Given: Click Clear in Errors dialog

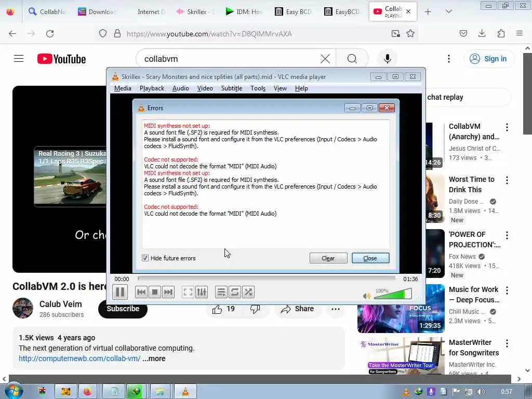Looking at the screenshot, I should pos(328,258).
